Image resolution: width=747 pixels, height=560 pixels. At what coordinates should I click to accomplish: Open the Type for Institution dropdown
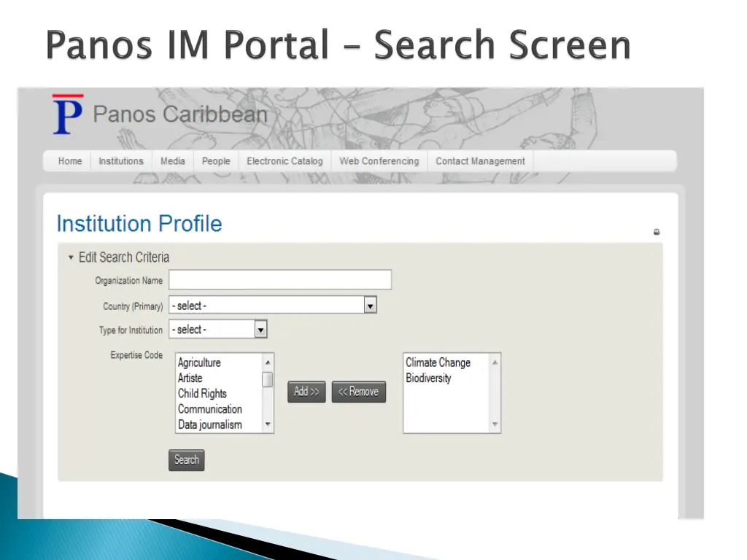[x=217, y=330]
